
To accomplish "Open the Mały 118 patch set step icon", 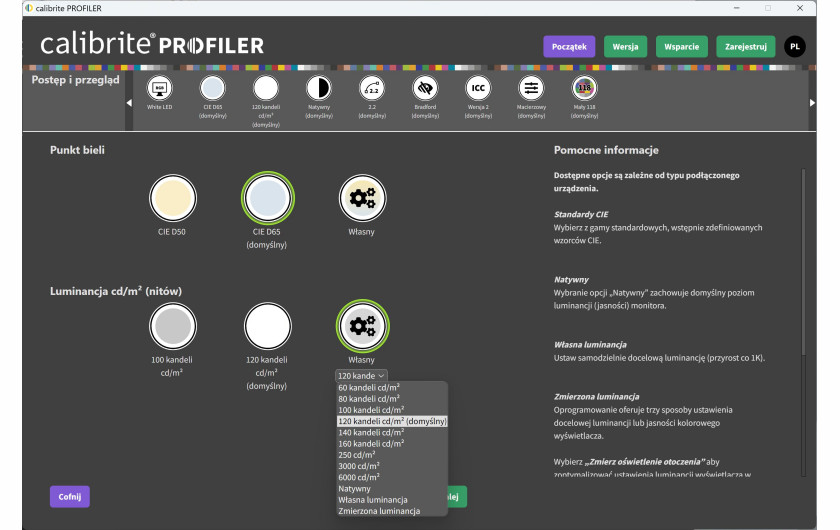I will tap(584, 88).
